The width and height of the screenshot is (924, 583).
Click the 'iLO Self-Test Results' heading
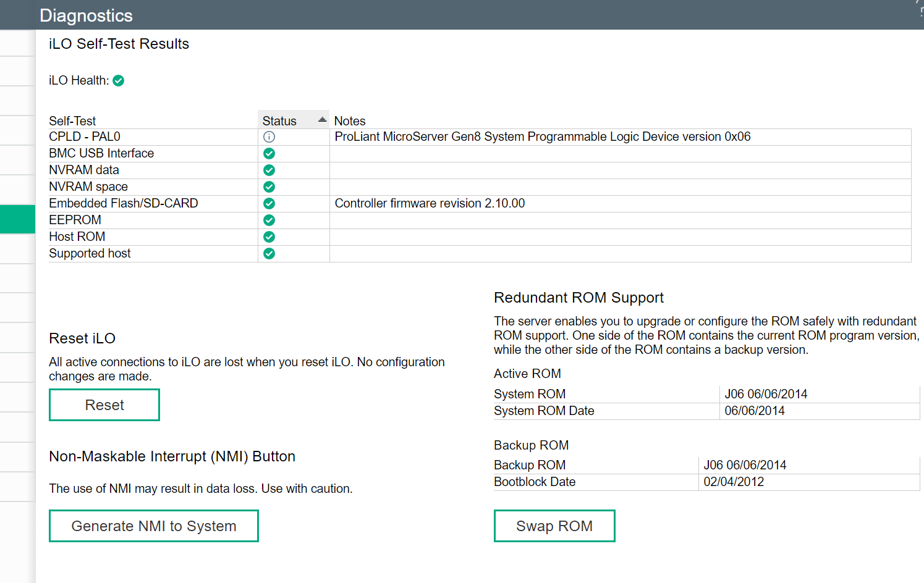click(119, 44)
